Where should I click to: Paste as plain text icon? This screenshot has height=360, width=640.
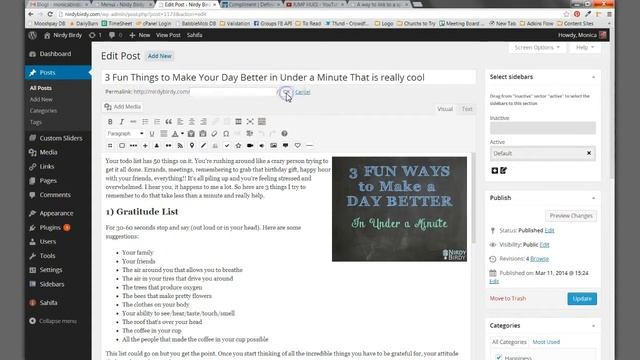click(191, 133)
